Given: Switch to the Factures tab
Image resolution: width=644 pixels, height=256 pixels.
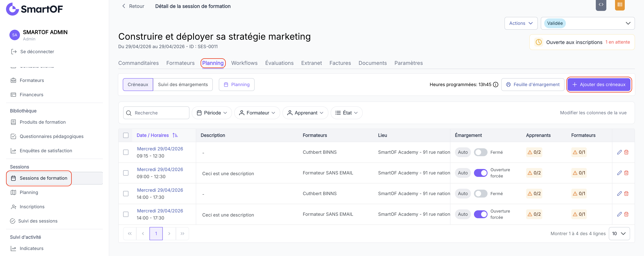Looking at the screenshot, I should click(340, 63).
